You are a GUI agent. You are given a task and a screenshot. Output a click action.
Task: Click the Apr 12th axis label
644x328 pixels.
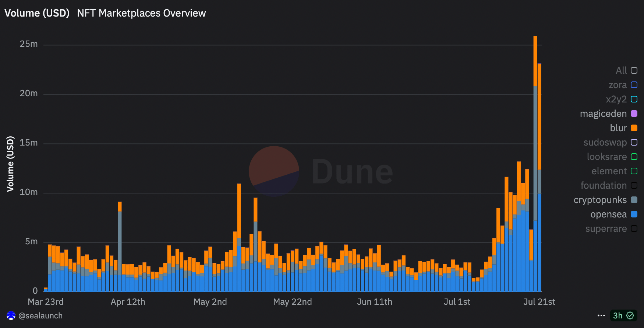128,302
